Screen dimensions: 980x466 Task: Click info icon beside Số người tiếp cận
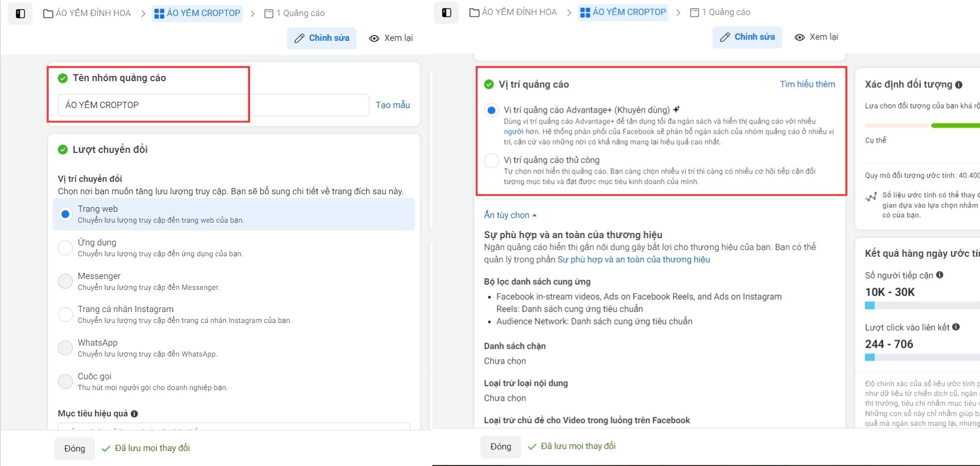[x=940, y=275]
